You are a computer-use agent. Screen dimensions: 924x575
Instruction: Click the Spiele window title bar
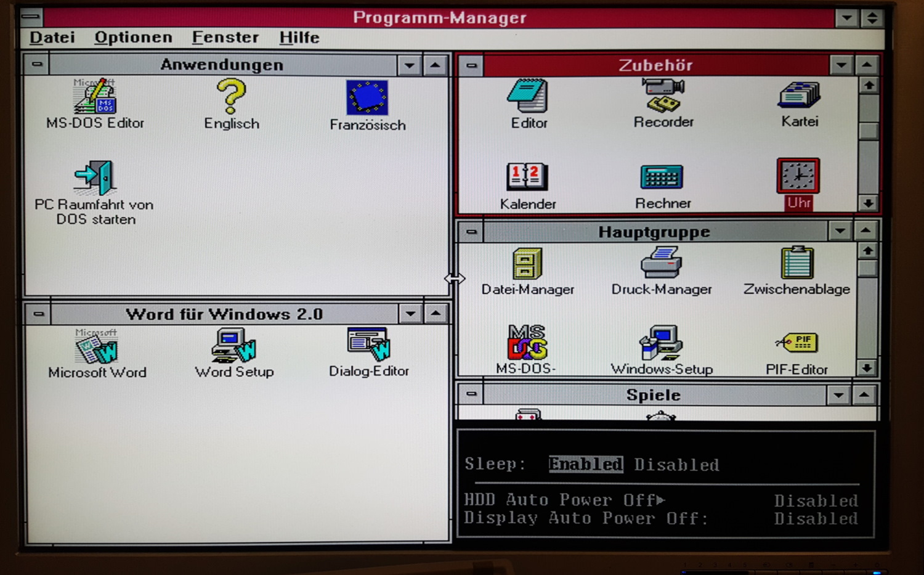(654, 394)
